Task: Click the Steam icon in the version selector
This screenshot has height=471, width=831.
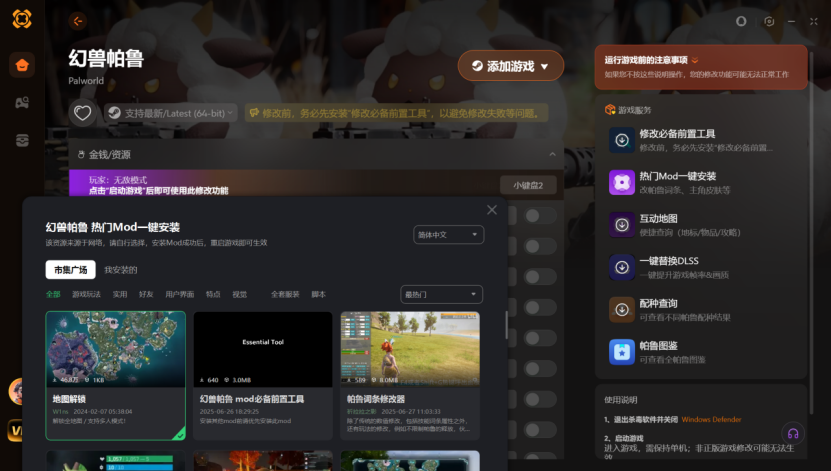Action: [114, 113]
